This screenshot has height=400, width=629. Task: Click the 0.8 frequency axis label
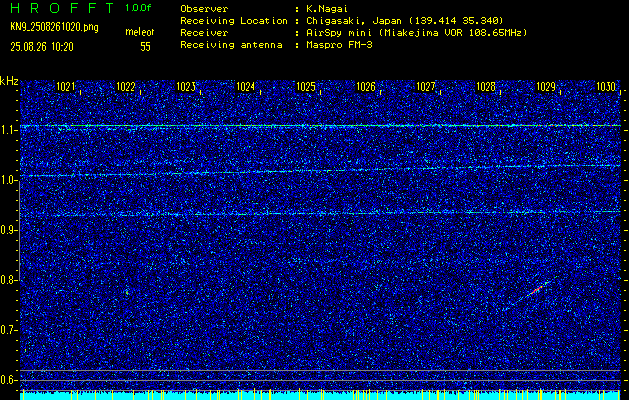[7, 280]
